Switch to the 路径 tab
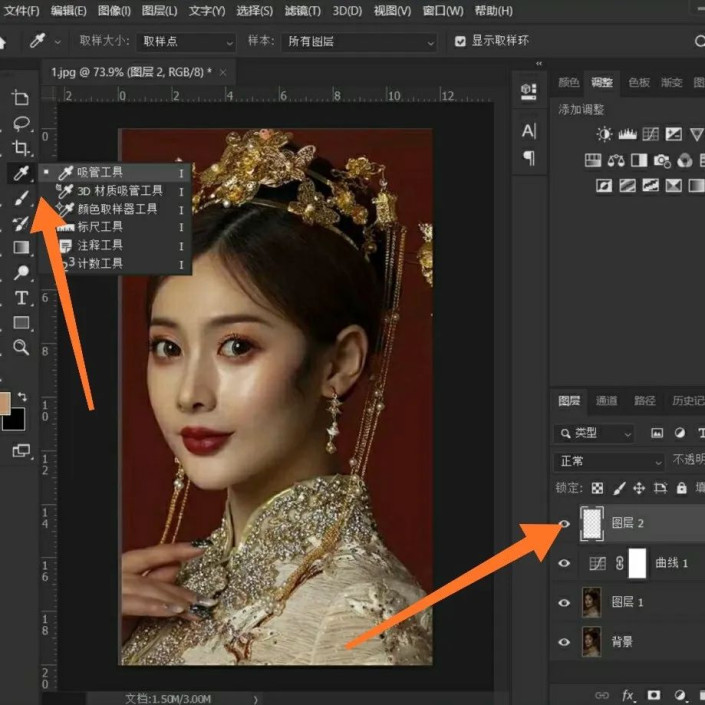The width and height of the screenshot is (705, 705). 644,400
